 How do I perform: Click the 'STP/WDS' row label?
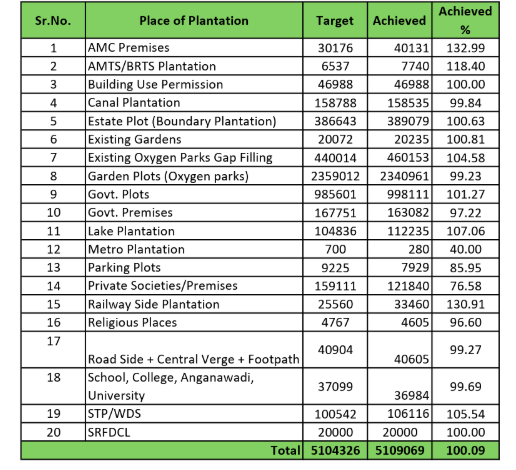tap(194, 414)
